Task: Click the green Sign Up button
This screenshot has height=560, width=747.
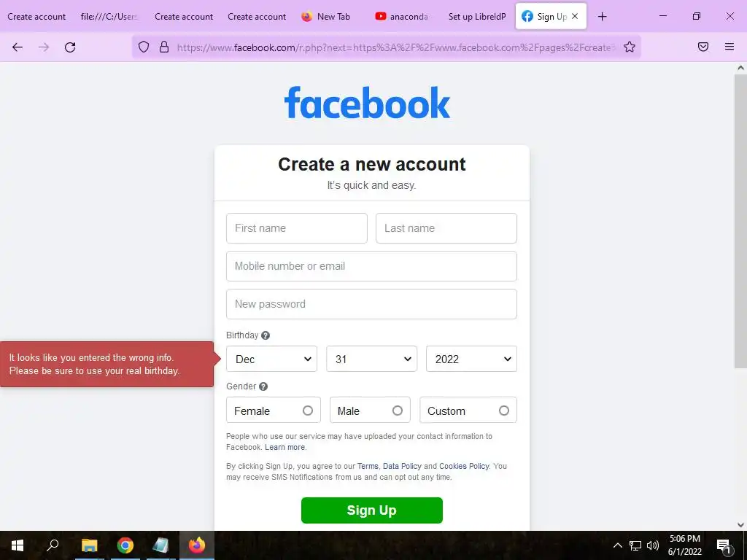Action: click(371, 510)
